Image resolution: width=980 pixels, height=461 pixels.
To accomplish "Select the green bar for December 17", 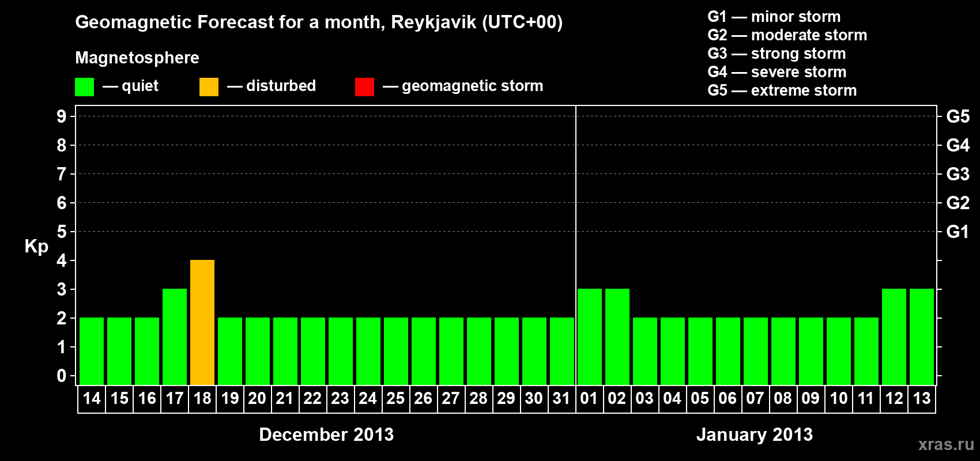I will (175, 337).
